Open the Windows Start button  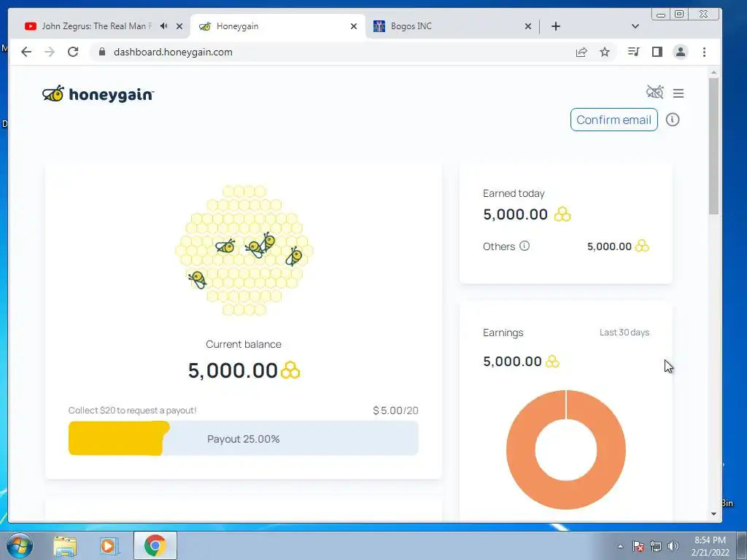point(20,545)
